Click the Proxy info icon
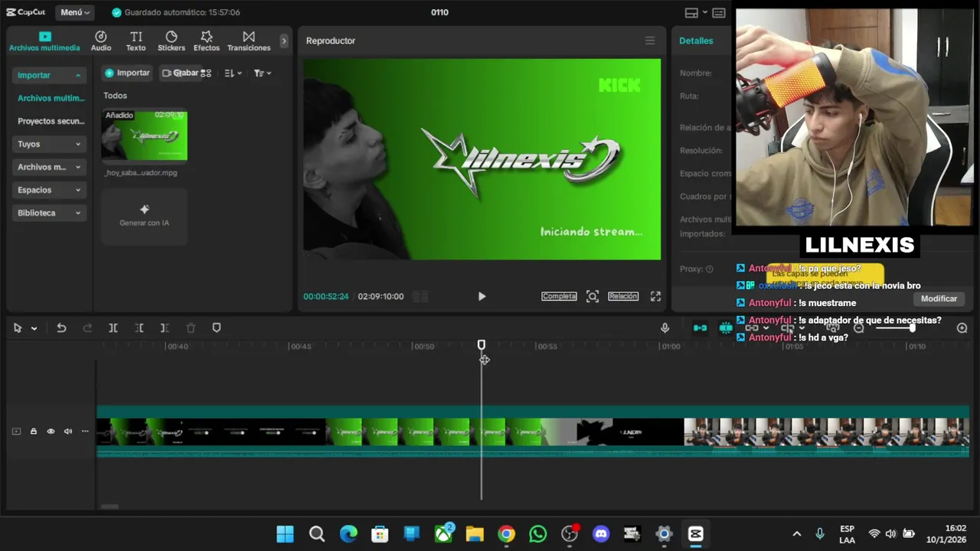This screenshot has width=980, height=551. click(x=709, y=269)
